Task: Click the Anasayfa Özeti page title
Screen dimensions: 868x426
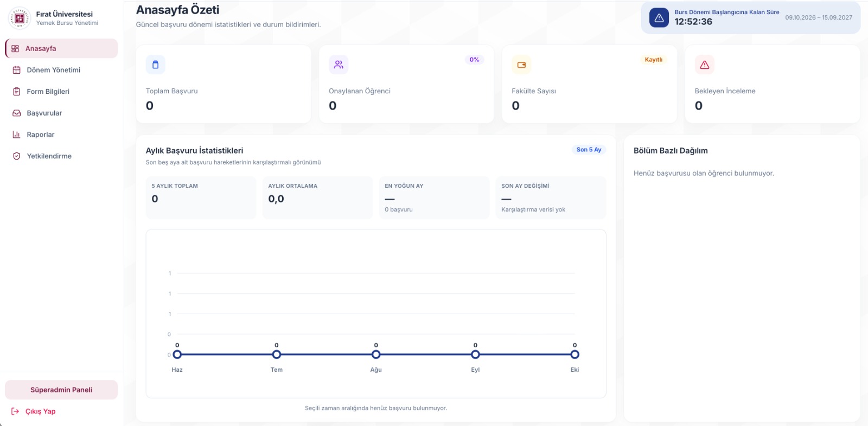Action: 178,10
